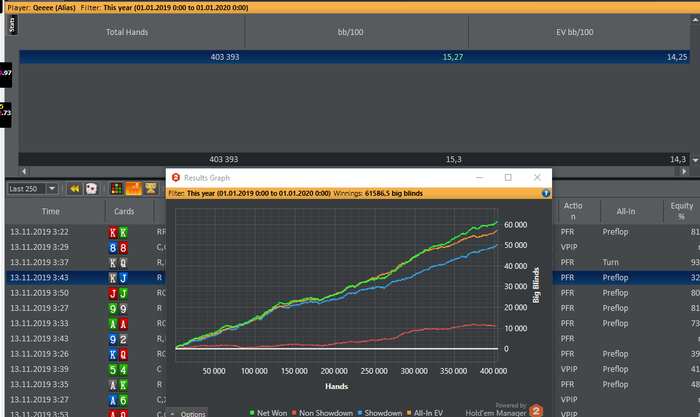
Task: Click the stats report scroll down arrow
Action: point(695,160)
